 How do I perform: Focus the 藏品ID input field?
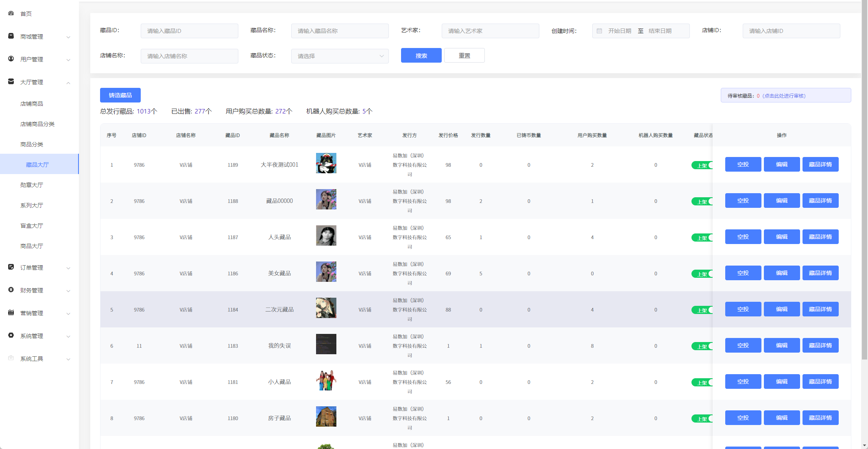[x=190, y=31]
